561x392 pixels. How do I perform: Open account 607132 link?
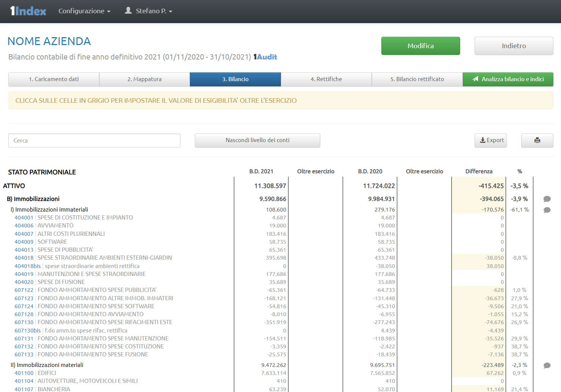(24, 347)
